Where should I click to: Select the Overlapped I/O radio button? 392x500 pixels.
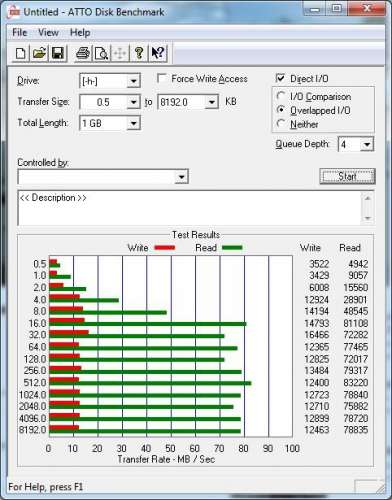pyautogui.click(x=281, y=110)
